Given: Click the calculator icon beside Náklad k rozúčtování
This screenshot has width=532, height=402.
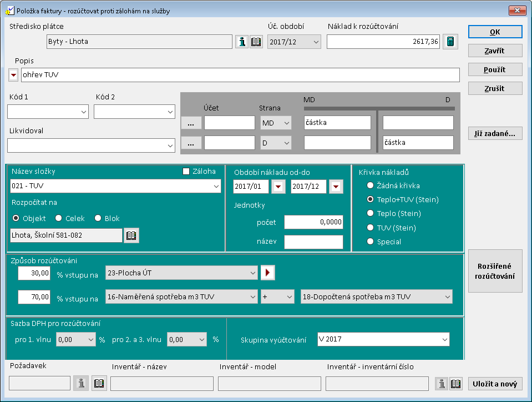Looking at the screenshot, I should tap(450, 42).
